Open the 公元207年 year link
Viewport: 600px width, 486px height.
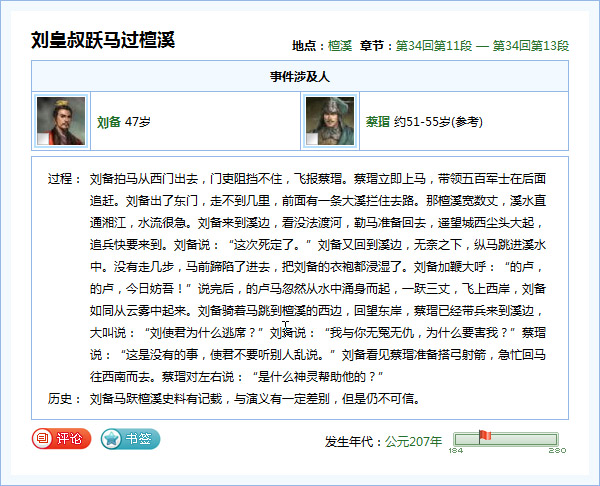click(414, 441)
